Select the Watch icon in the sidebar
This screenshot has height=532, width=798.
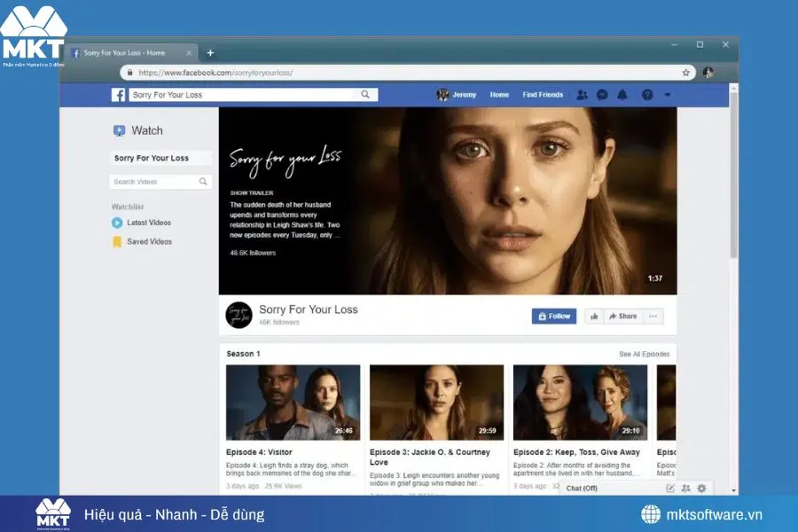pos(120,129)
